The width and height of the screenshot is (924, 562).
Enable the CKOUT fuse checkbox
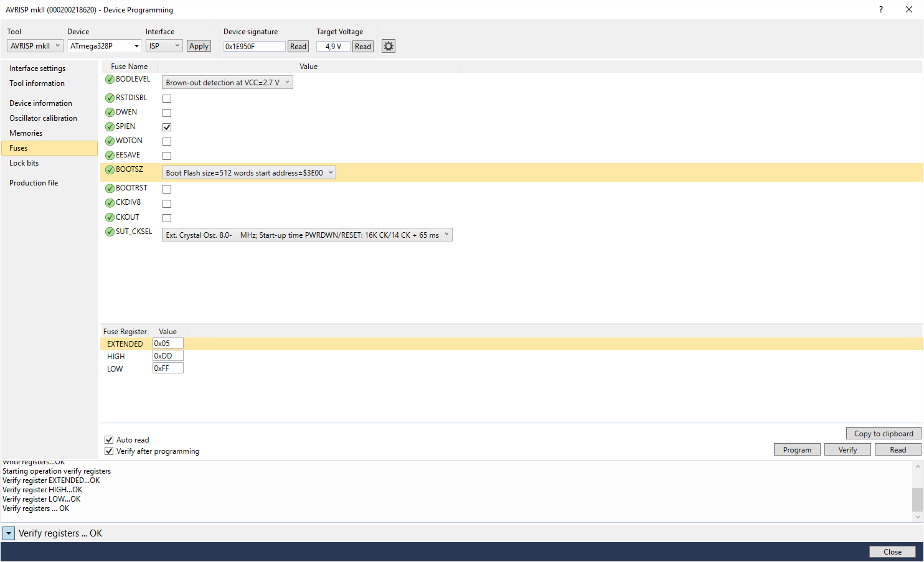pyautogui.click(x=167, y=218)
